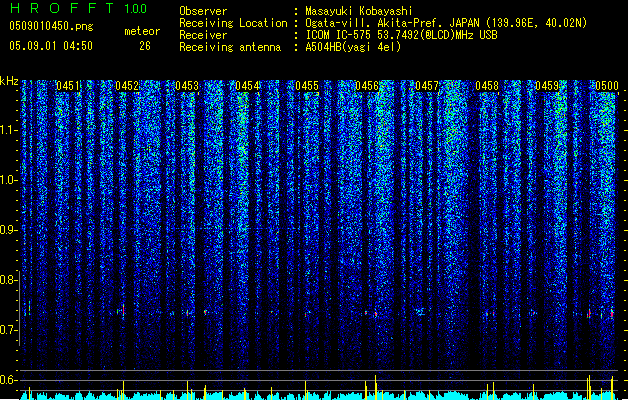Screen dimensions: 629x400
Task: Click the Receiving antenna label
Action: [x=230, y=47]
